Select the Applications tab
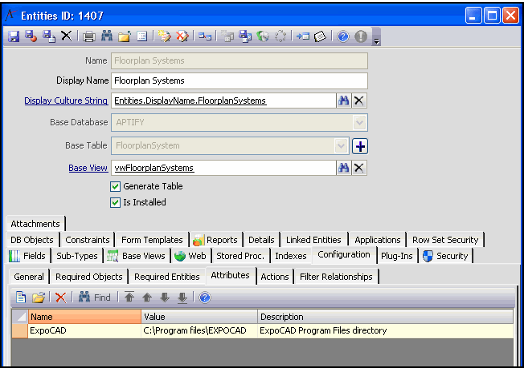The height and width of the screenshot is (376, 528). [x=377, y=240]
